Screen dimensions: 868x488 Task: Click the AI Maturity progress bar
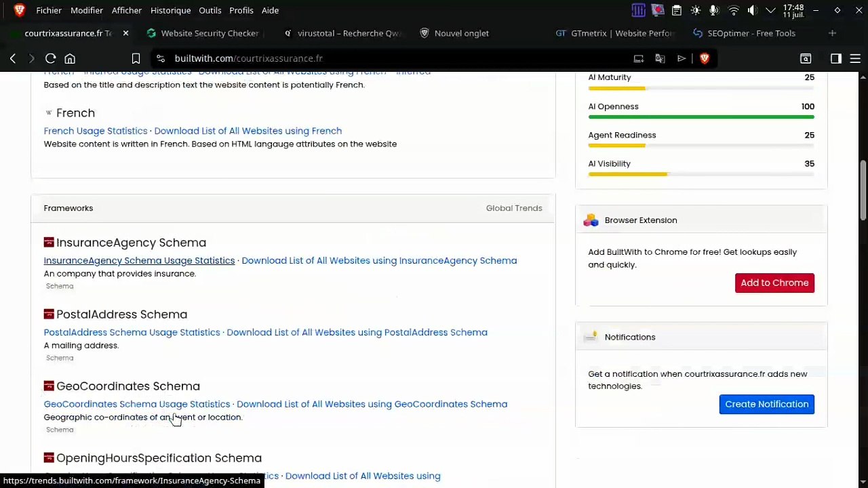point(701,88)
